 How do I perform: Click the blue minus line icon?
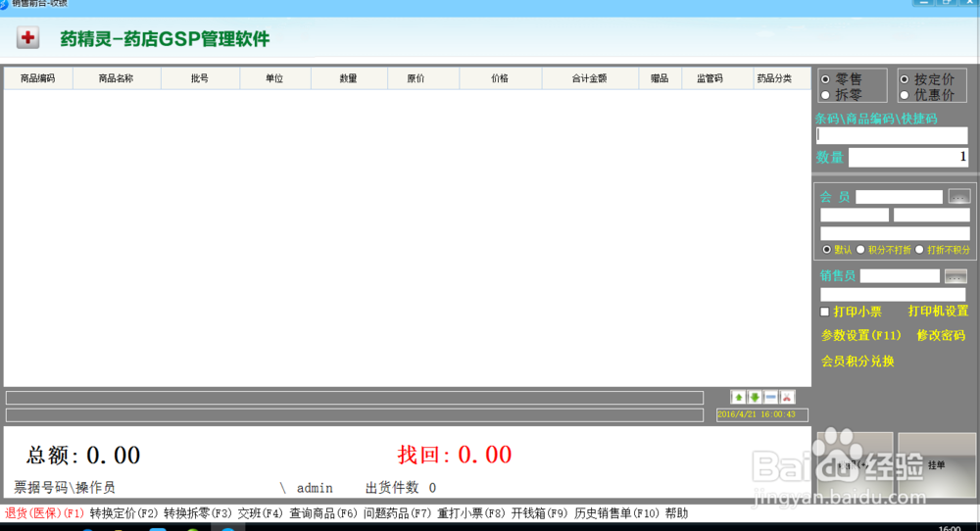point(770,398)
